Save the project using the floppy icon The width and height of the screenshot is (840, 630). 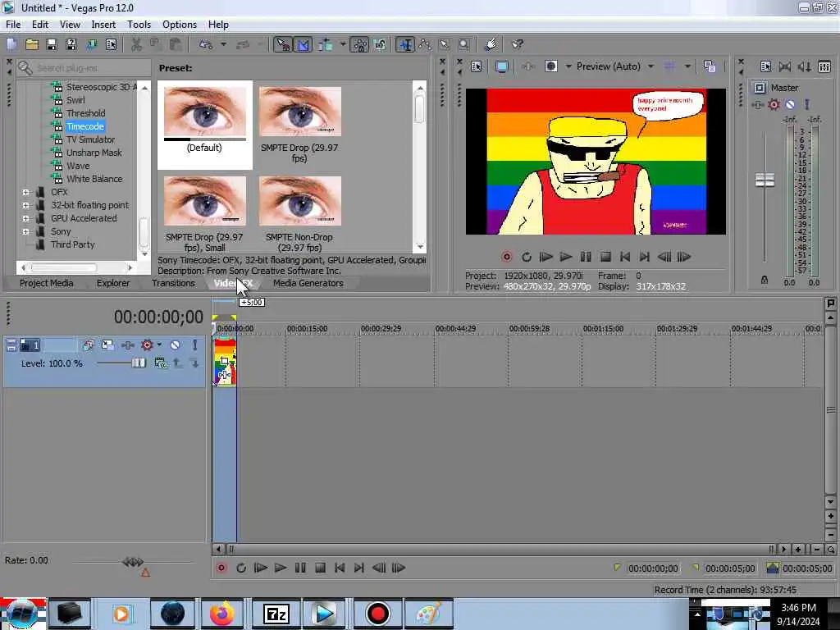52,45
